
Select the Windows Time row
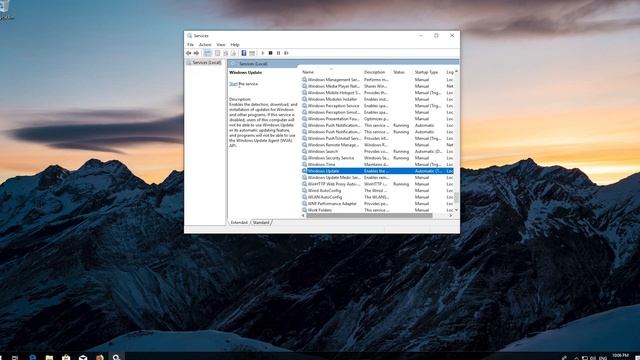click(378, 164)
